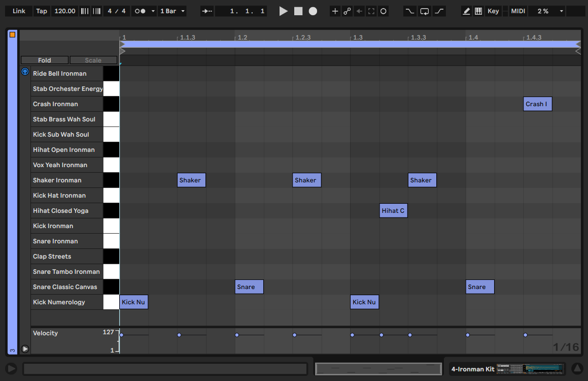Toggle Draw Mode pencil icon
The width and height of the screenshot is (588, 381).
(x=467, y=11)
